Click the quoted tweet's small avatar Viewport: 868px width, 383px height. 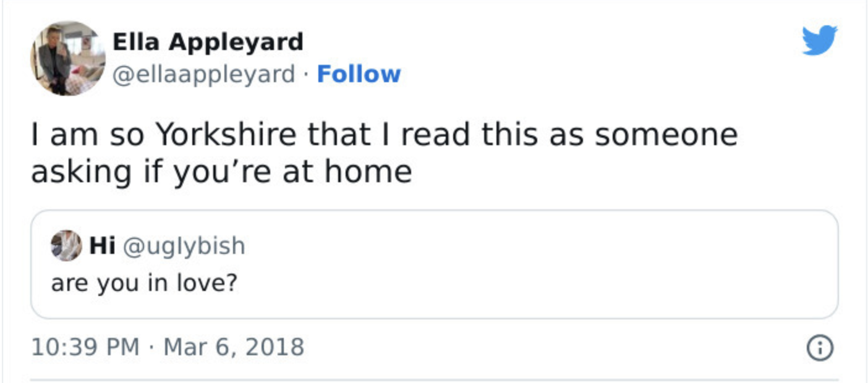(66, 246)
